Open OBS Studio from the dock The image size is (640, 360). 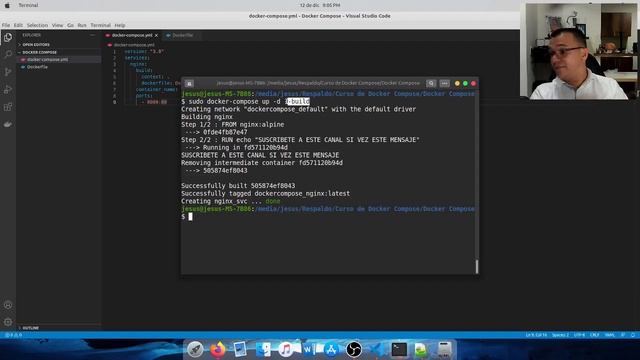[x=353, y=349]
